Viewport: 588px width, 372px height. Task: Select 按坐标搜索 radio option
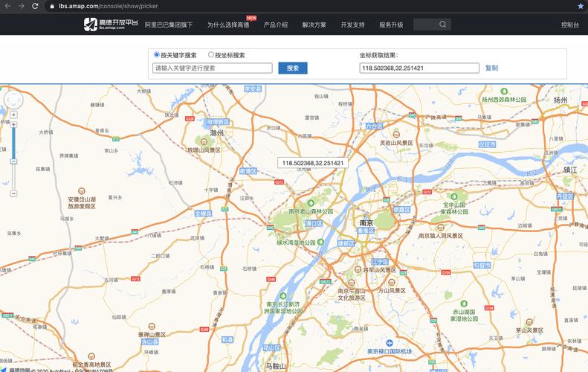[x=211, y=55]
